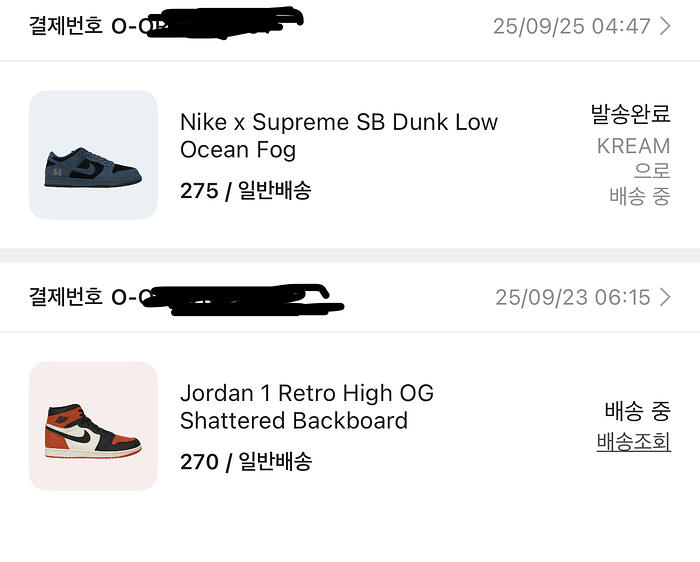Select 결제번호 label of the Jordan order
700x562 pixels.
pyautogui.click(x=66, y=297)
